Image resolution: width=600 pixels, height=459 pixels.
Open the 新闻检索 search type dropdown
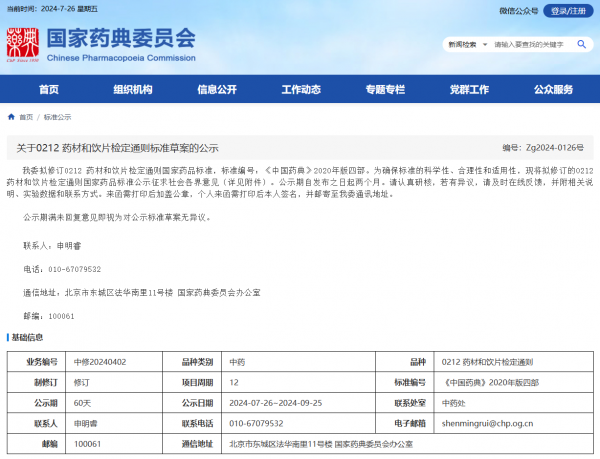[x=465, y=45]
